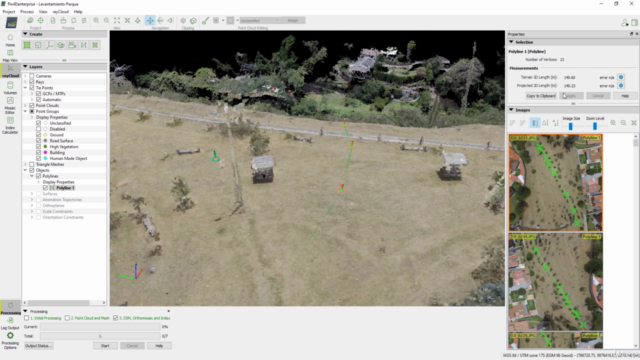The width and height of the screenshot is (640, 360).
Task: Collapse the Images section
Action: click(511, 110)
